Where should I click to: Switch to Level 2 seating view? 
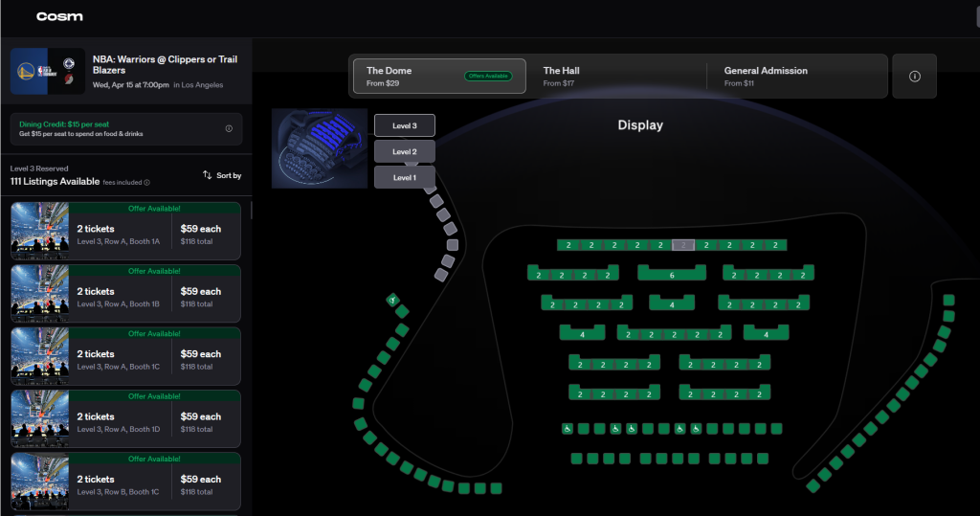point(404,151)
